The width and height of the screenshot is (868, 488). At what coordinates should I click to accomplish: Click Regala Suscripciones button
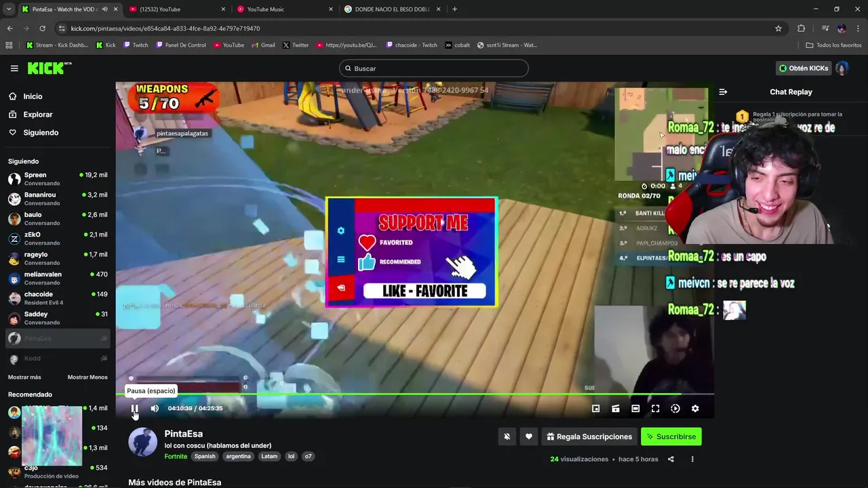click(589, 436)
